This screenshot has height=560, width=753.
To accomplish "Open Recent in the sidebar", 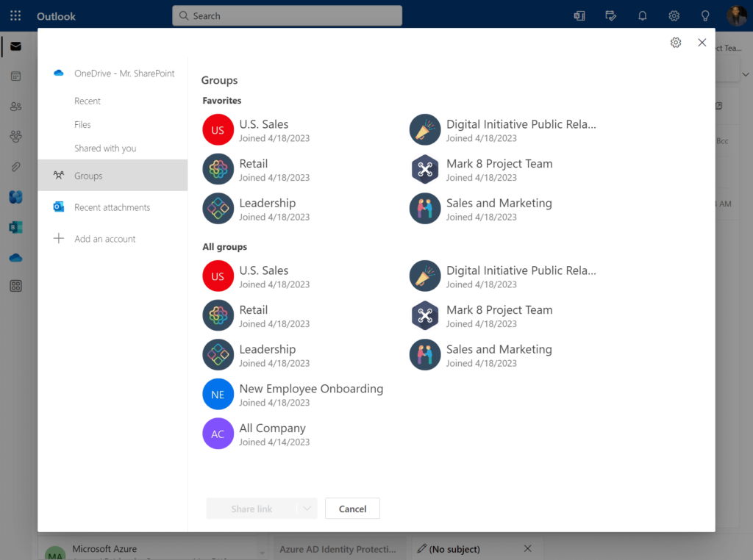I will 88,101.
